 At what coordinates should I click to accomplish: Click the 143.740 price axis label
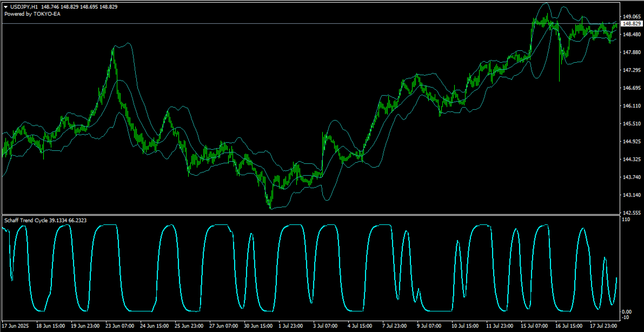632,177
